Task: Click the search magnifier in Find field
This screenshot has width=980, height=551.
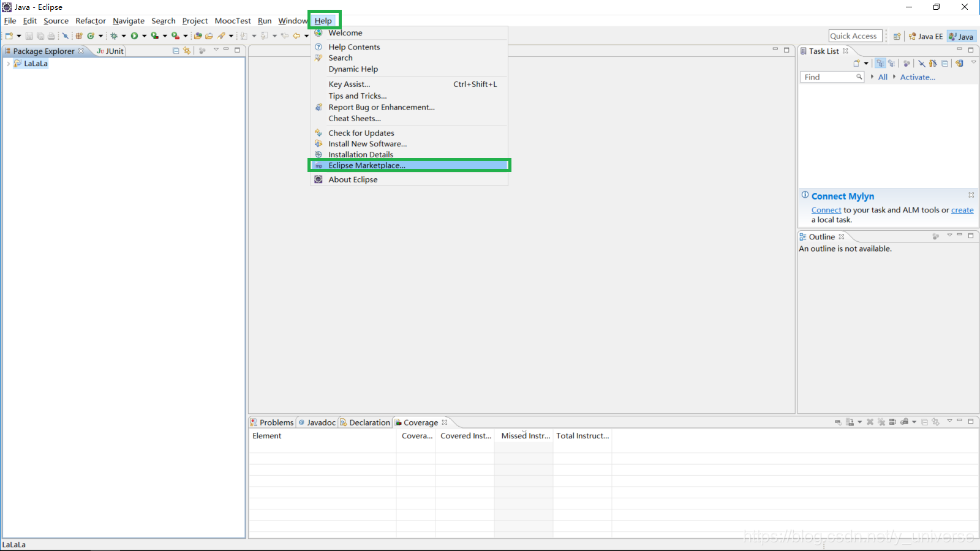Action: click(859, 77)
